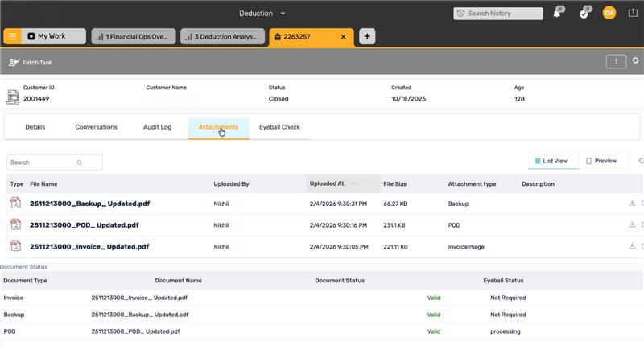Open the task checkmark counter icon
This screenshot has width=644, height=362.
click(x=584, y=14)
